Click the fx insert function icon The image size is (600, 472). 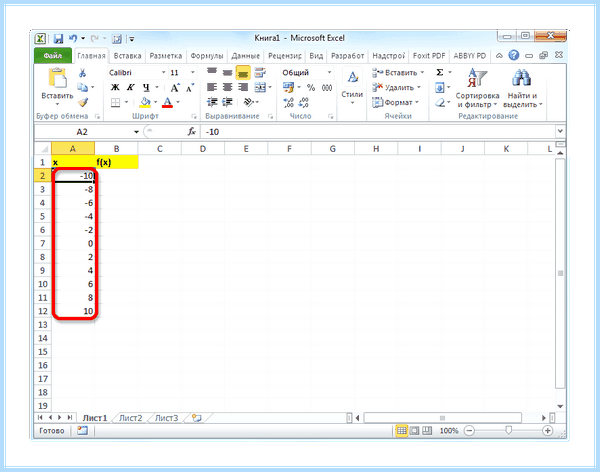coord(191,132)
